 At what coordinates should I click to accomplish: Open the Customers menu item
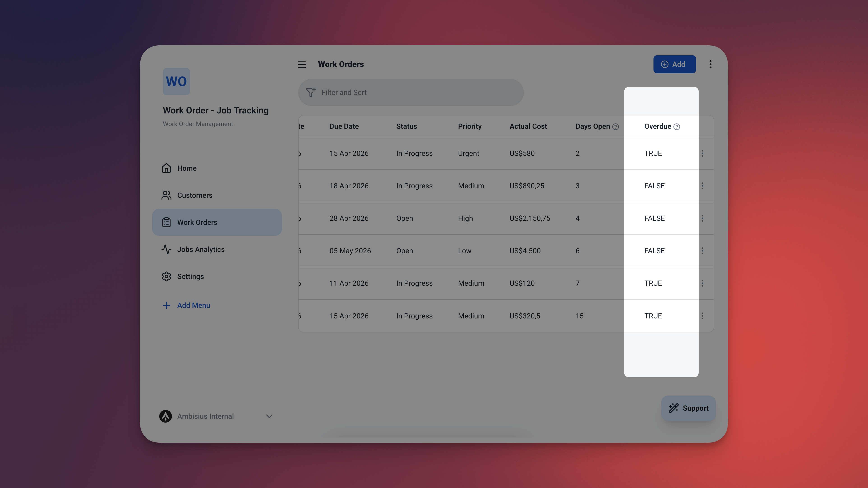[194, 195]
